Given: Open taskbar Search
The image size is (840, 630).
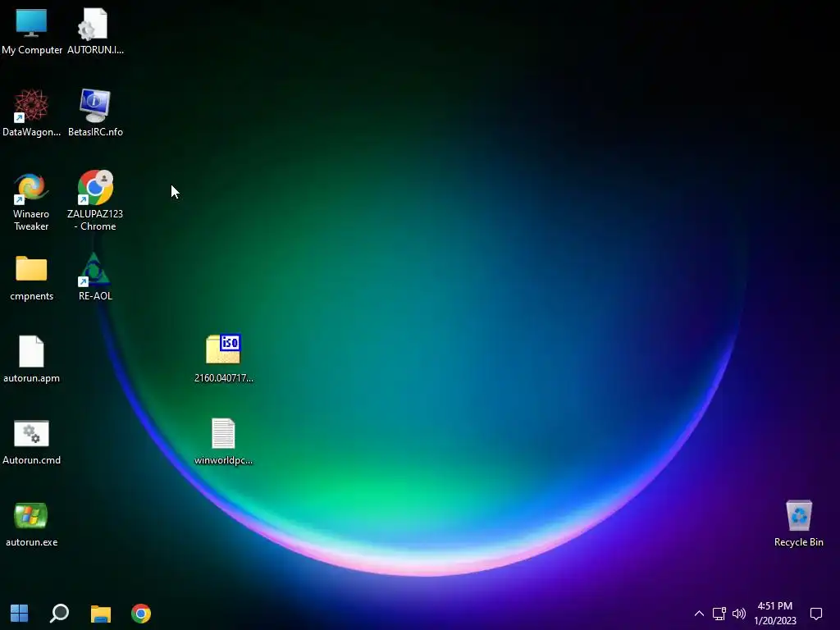Looking at the screenshot, I should point(59,614).
